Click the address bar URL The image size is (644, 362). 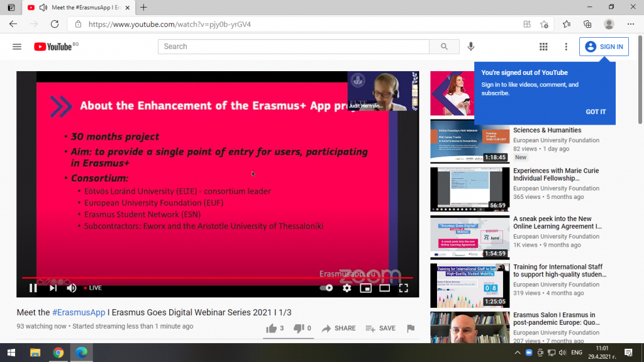[x=170, y=25]
